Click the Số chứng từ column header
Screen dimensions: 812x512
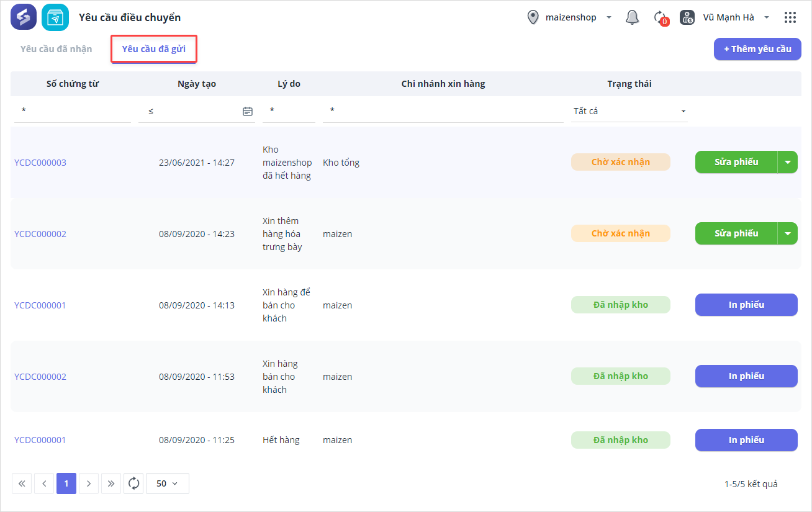point(73,84)
